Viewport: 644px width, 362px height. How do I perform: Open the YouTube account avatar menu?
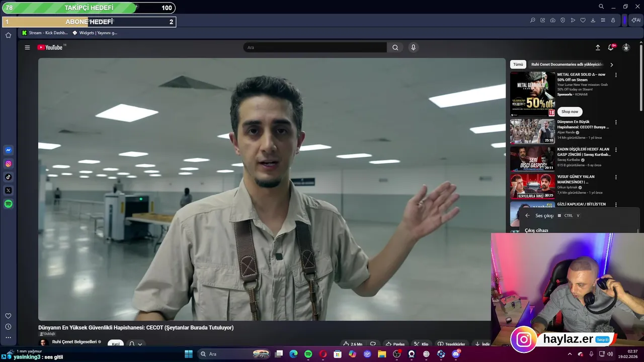click(626, 47)
